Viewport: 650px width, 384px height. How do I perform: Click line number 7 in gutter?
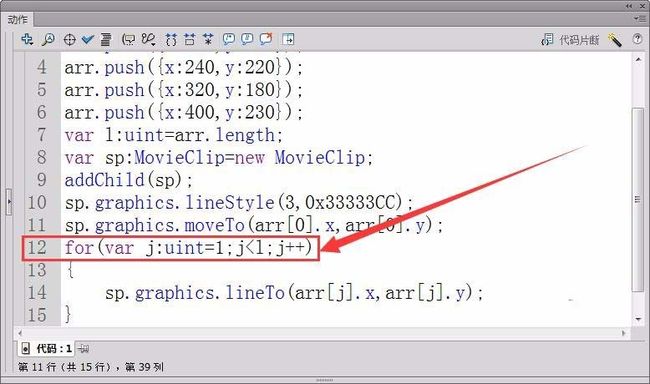(x=41, y=135)
